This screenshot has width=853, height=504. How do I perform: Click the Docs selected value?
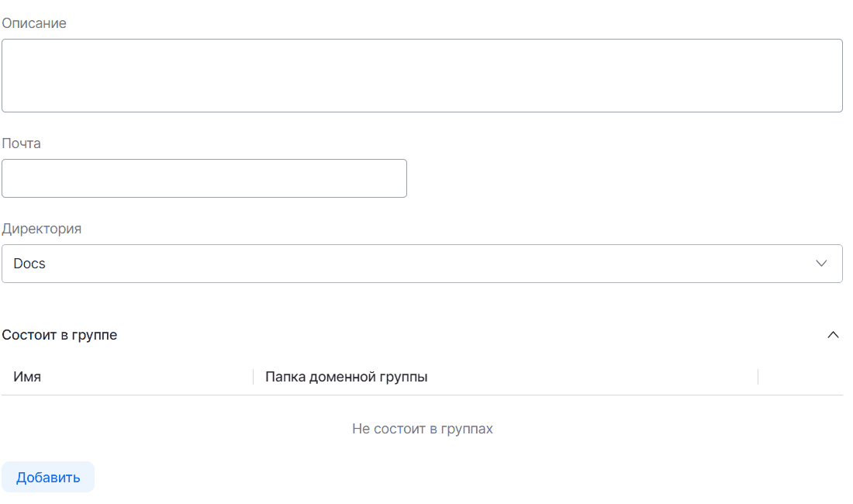click(29, 264)
